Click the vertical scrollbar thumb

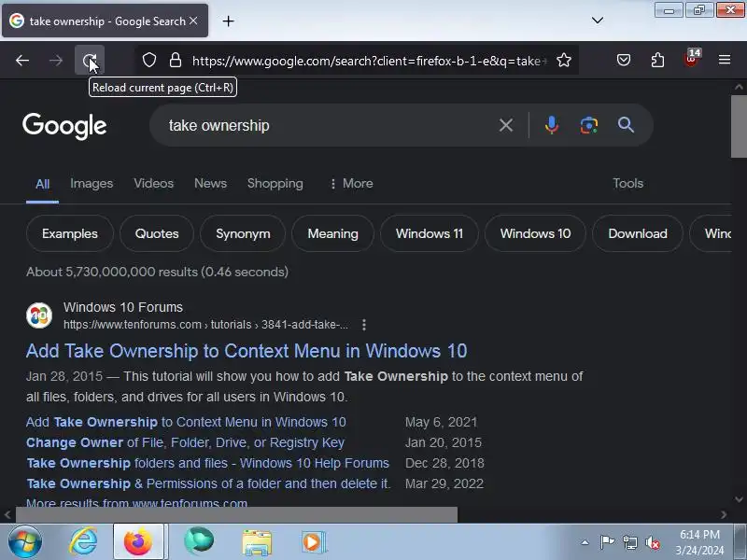739,126
